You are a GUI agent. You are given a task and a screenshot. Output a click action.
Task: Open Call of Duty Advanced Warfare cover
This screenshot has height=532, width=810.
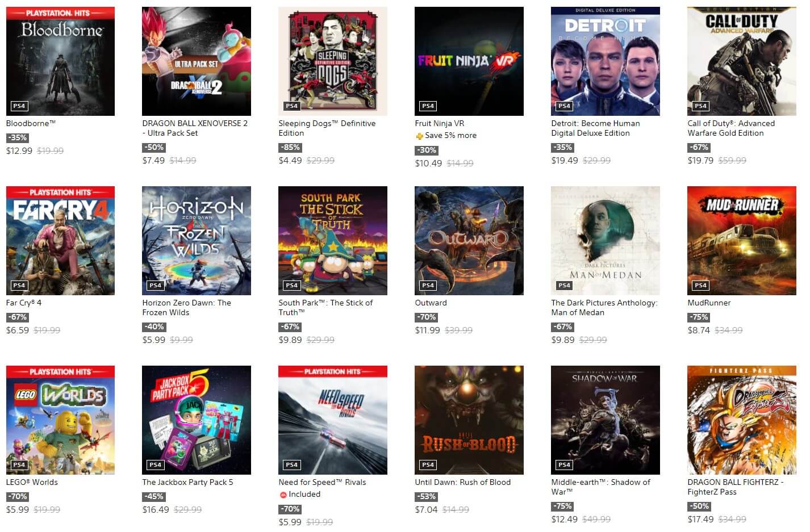tap(742, 61)
